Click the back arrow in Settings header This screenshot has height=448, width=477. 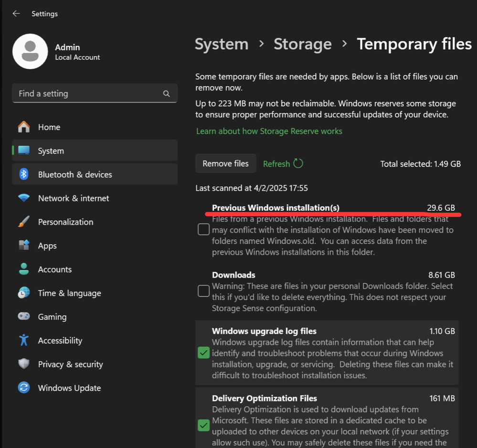[16, 14]
